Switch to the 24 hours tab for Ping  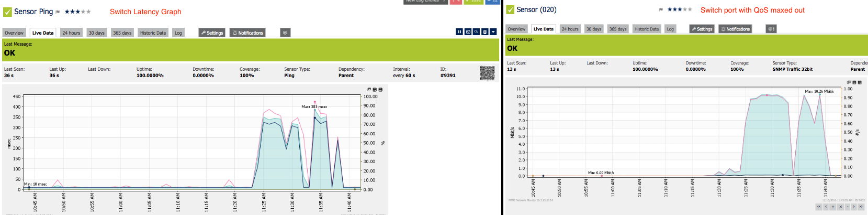pos(71,33)
